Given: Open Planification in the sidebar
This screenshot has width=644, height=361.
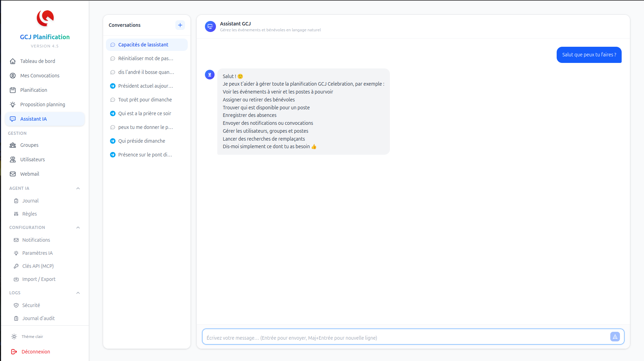Looking at the screenshot, I should click(34, 90).
